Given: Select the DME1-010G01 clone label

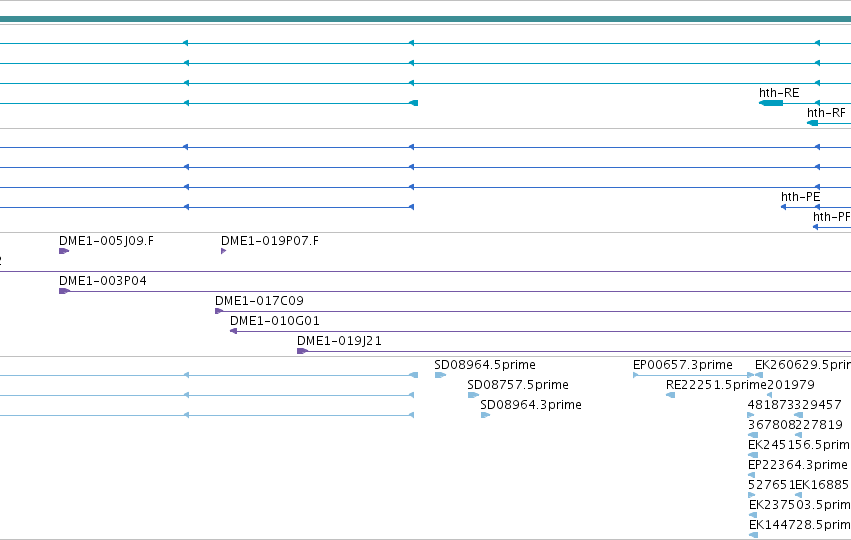Looking at the screenshot, I should (x=275, y=321).
